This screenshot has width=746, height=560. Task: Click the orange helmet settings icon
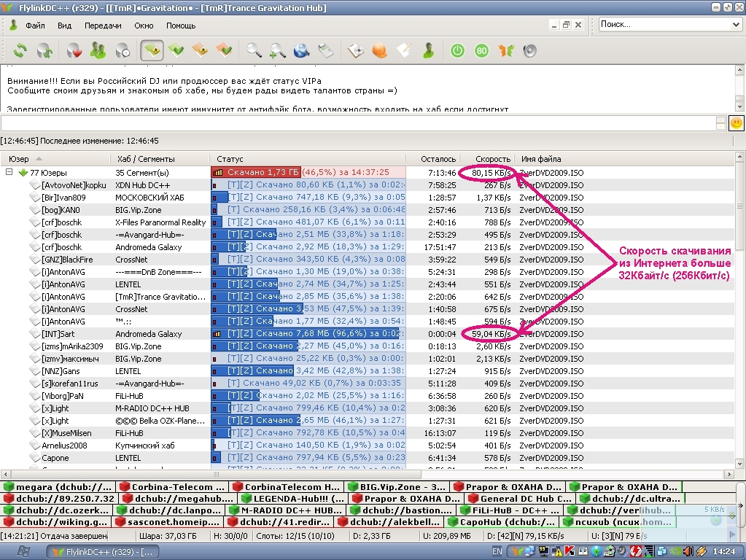click(379, 50)
